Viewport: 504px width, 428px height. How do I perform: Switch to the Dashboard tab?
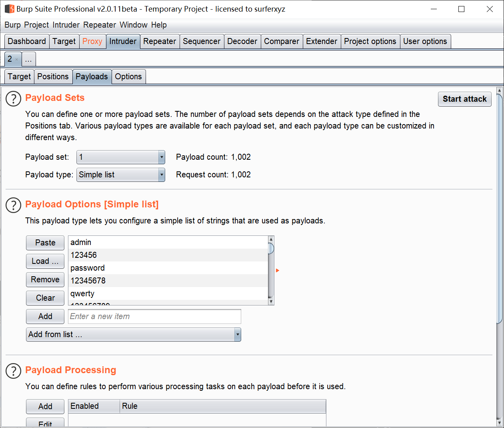27,41
